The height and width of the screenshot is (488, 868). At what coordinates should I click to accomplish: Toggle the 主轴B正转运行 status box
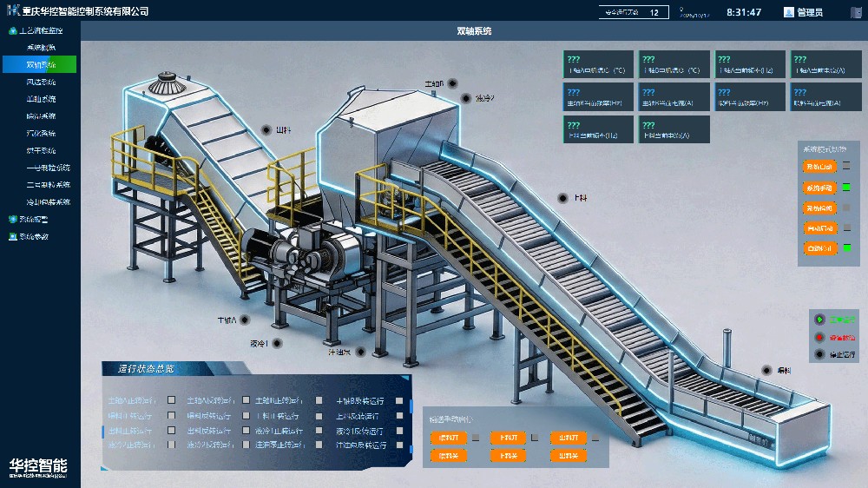pyautogui.click(x=319, y=400)
